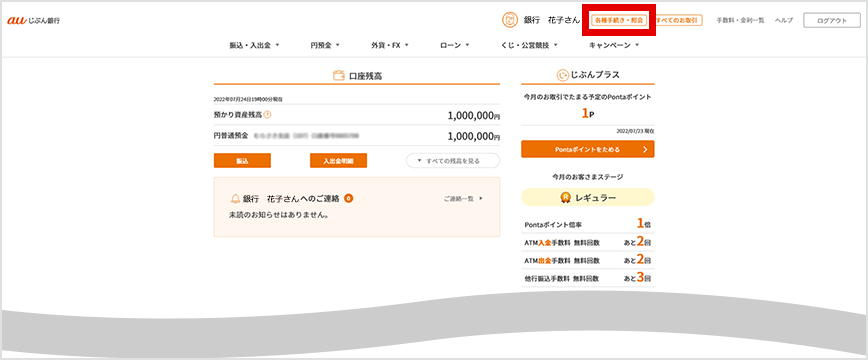Viewport: 868px width, 360px height.
Task: Open the ご連絡一覧 link
Action: (463, 198)
